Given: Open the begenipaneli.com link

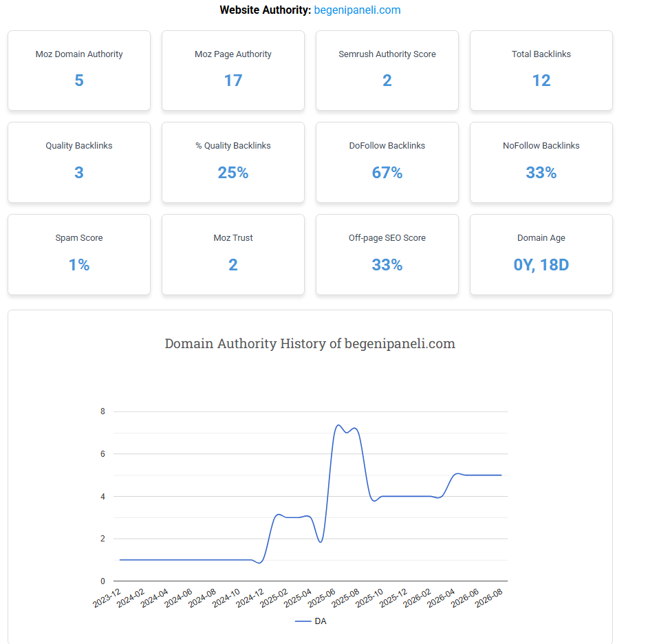Looking at the screenshot, I should click(x=357, y=10).
